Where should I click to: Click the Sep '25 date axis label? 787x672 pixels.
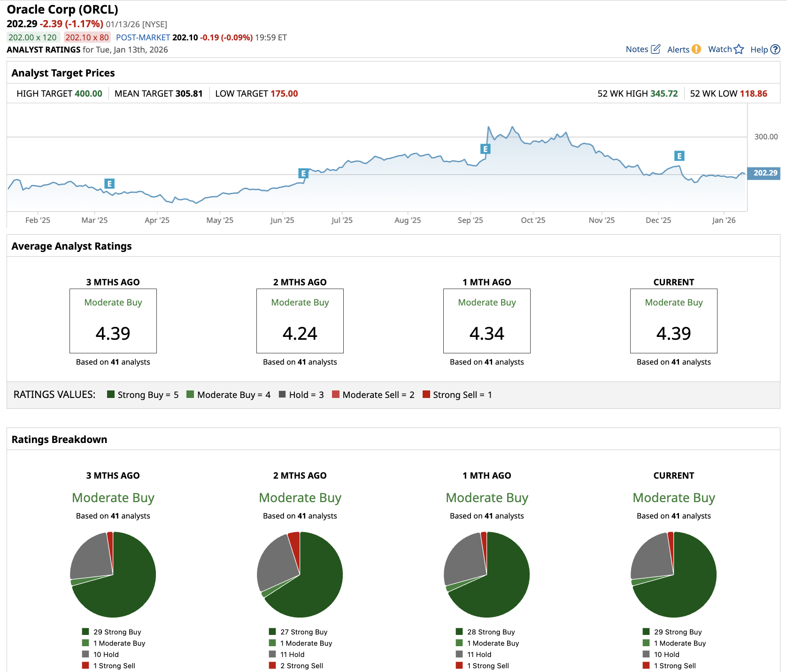pos(471,220)
